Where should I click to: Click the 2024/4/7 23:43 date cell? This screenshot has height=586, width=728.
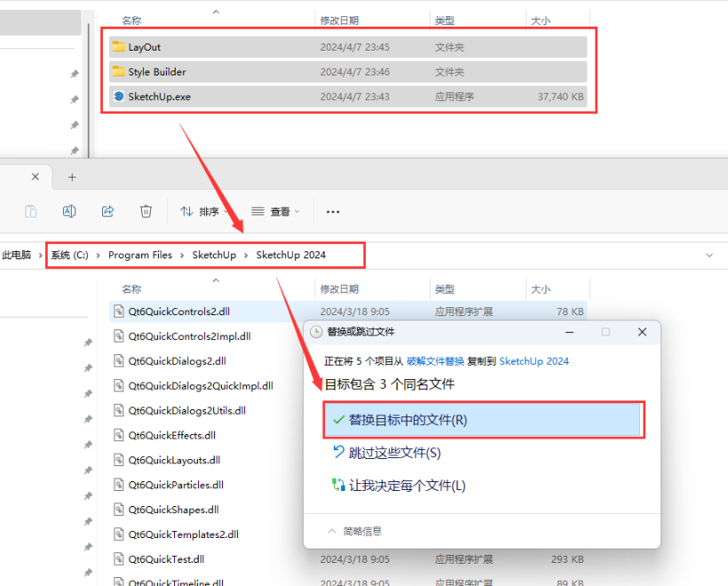[355, 97]
